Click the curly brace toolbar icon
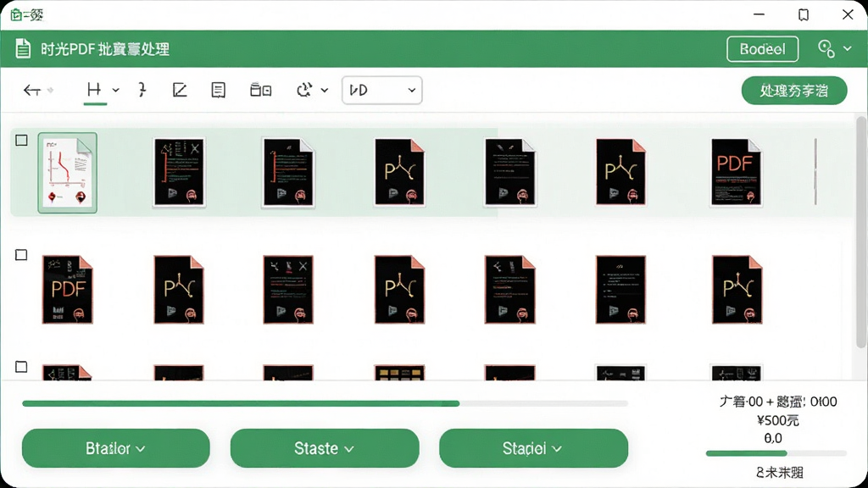 (142, 90)
